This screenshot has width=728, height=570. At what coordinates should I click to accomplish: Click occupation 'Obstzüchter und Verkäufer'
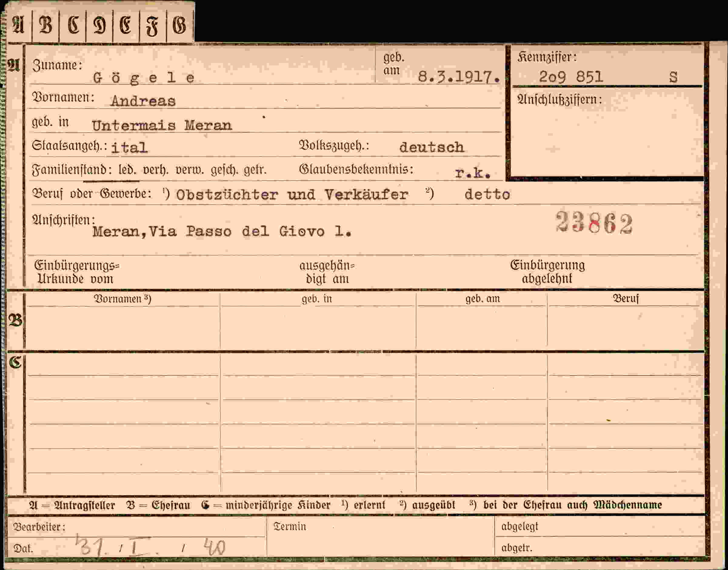tap(292, 194)
